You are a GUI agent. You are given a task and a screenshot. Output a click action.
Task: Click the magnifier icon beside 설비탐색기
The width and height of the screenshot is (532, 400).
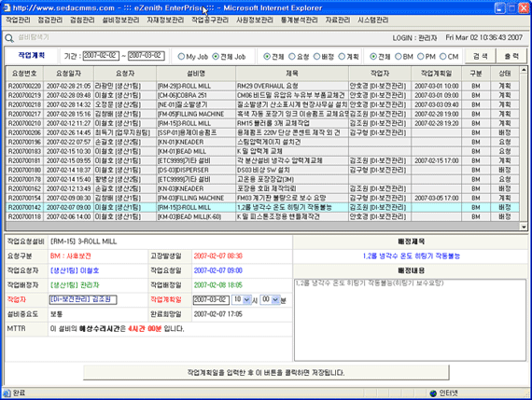click(9, 38)
